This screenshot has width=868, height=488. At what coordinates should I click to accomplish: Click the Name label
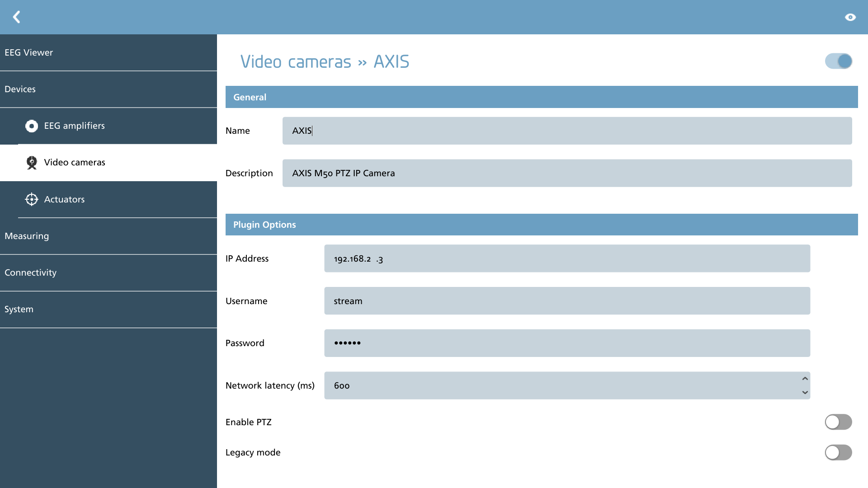click(x=238, y=131)
